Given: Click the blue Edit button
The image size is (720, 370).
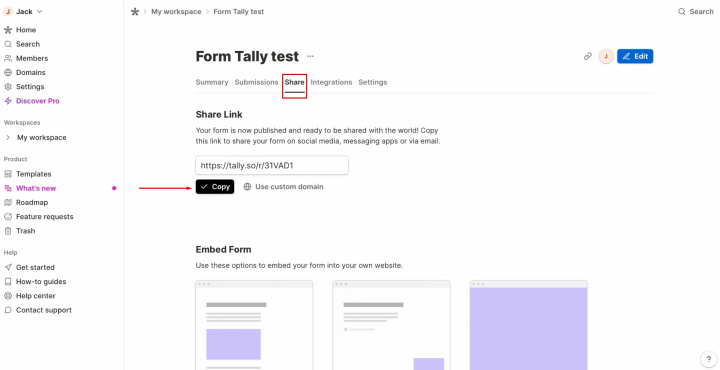Looking at the screenshot, I should click(635, 56).
